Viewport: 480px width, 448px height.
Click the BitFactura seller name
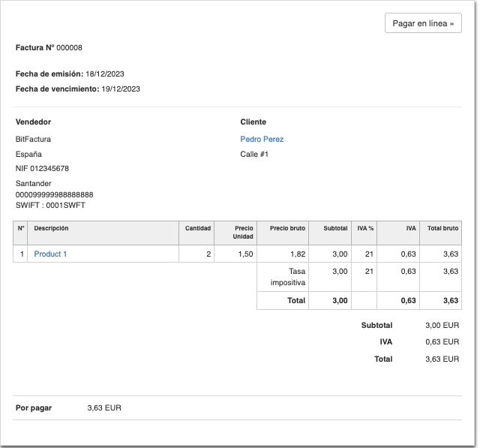click(33, 139)
